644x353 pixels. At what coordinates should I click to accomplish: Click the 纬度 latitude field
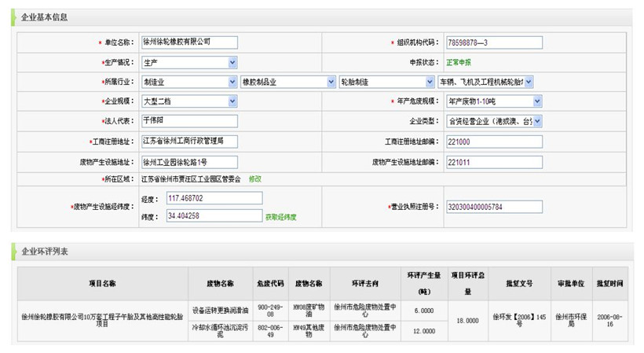point(214,215)
